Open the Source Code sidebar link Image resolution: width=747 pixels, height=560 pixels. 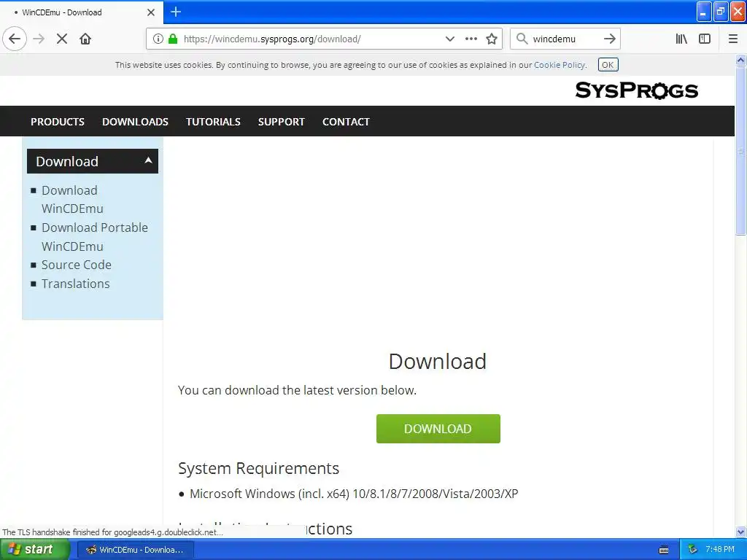point(76,265)
